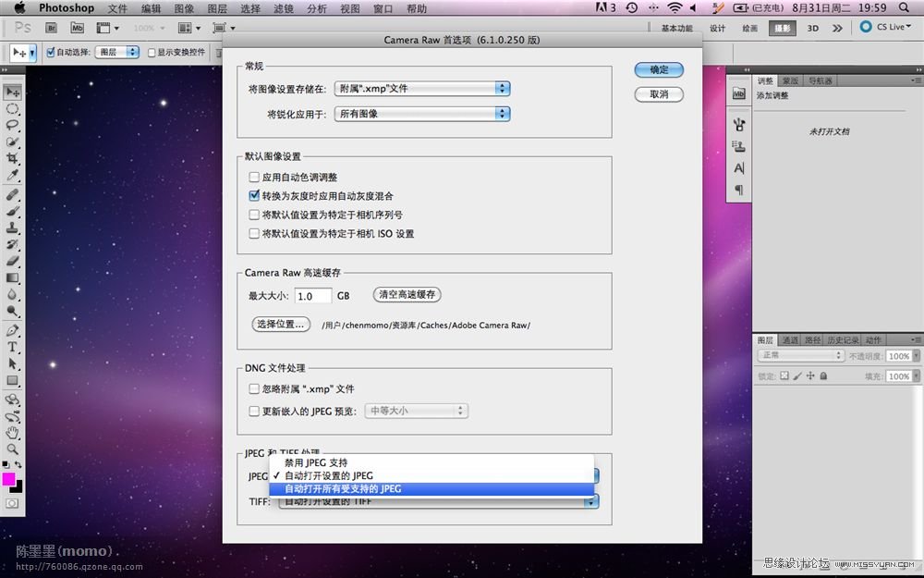
Task: Select the Rectangle shape tool
Action: tap(12, 380)
